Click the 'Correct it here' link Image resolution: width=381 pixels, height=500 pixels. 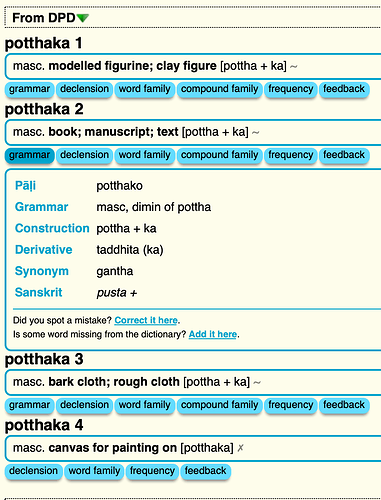coord(146,320)
